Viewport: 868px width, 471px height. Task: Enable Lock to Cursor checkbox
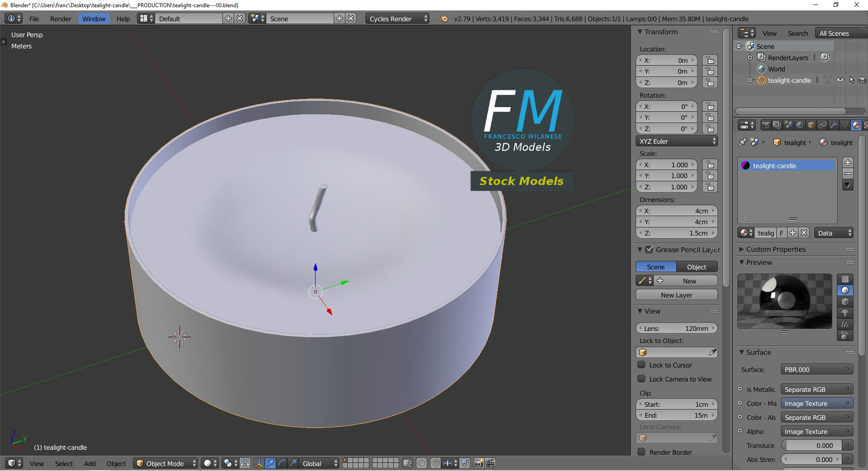click(x=641, y=365)
